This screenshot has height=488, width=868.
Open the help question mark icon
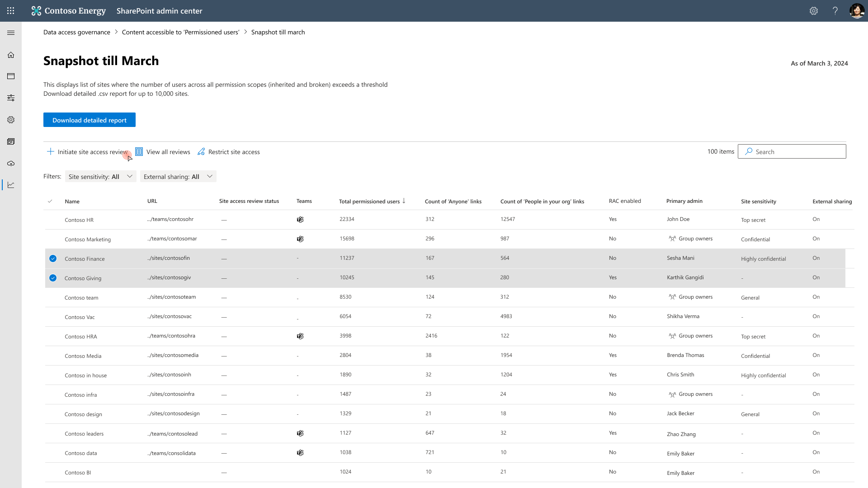pos(835,11)
